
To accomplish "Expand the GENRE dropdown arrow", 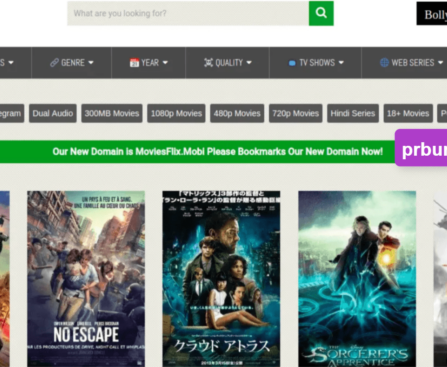I will pos(91,63).
